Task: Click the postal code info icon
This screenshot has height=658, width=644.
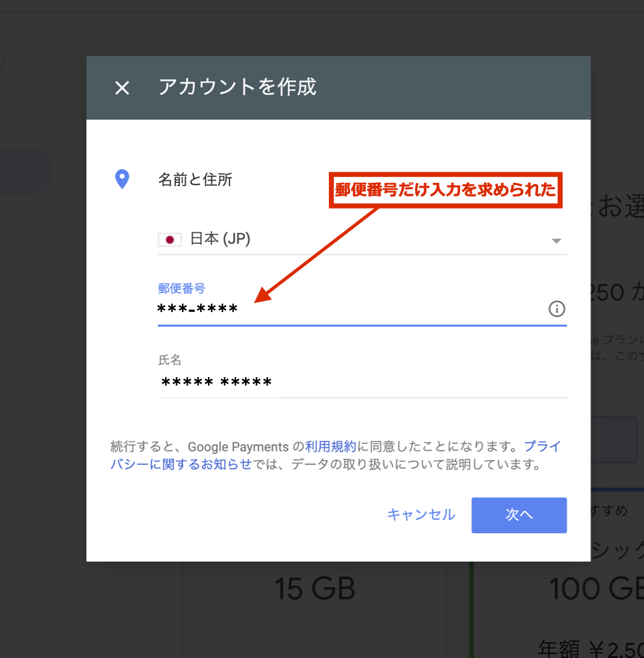Action: point(556,309)
